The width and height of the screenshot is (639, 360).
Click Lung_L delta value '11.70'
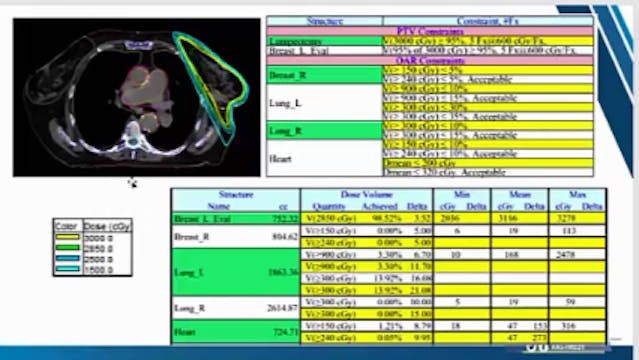(x=422, y=267)
